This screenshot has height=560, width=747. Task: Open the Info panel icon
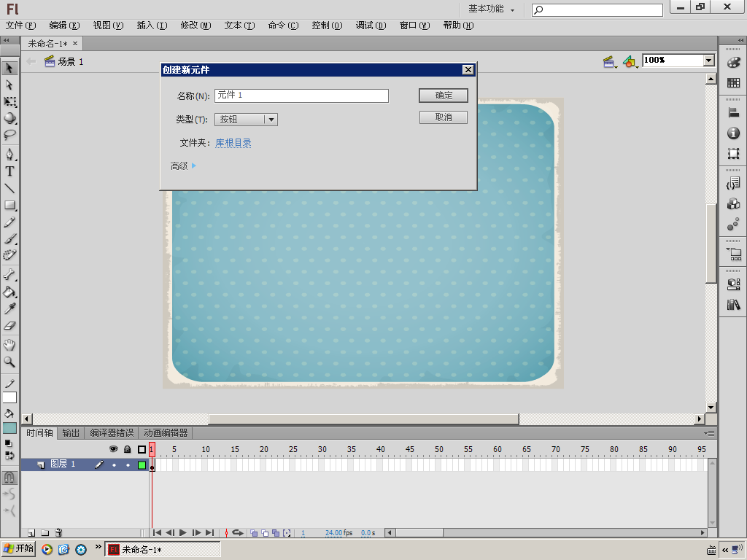(734, 133)
